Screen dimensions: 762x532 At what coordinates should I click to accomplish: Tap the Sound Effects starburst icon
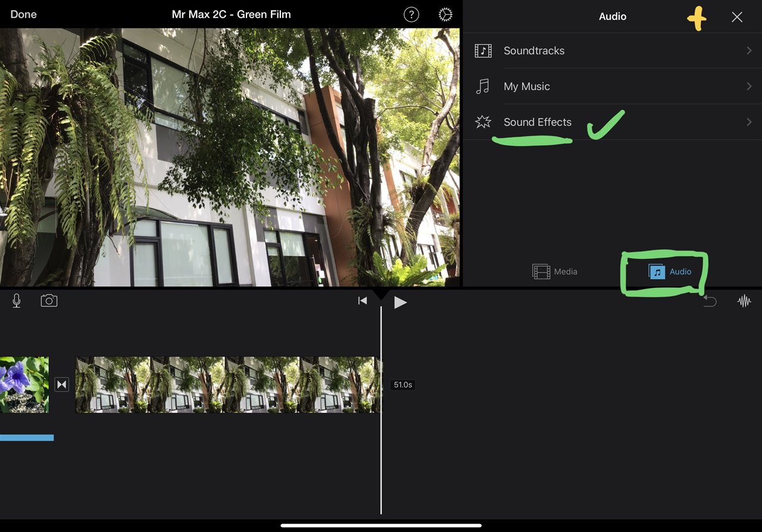483,122
